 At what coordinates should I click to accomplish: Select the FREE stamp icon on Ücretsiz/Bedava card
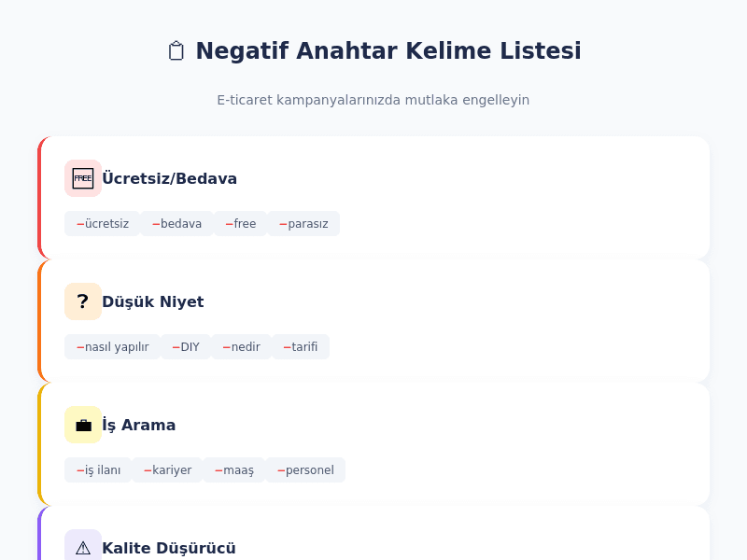(x=83, y=178)
